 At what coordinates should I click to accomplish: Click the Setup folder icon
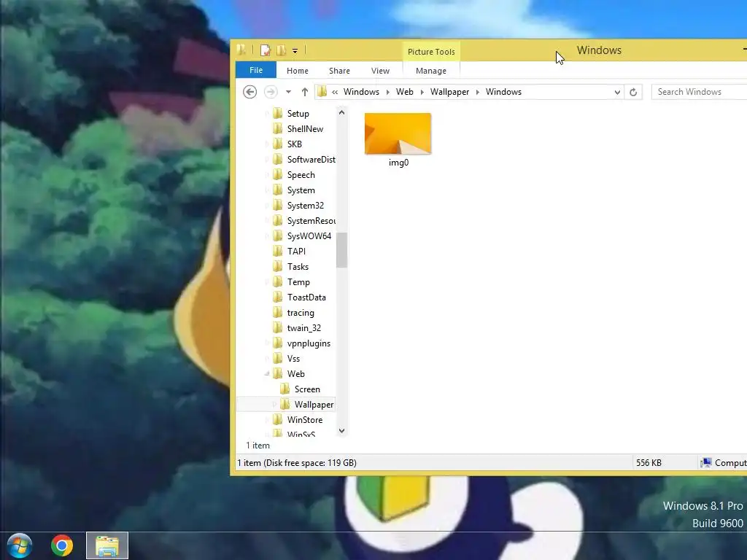(x=278, y=113)
